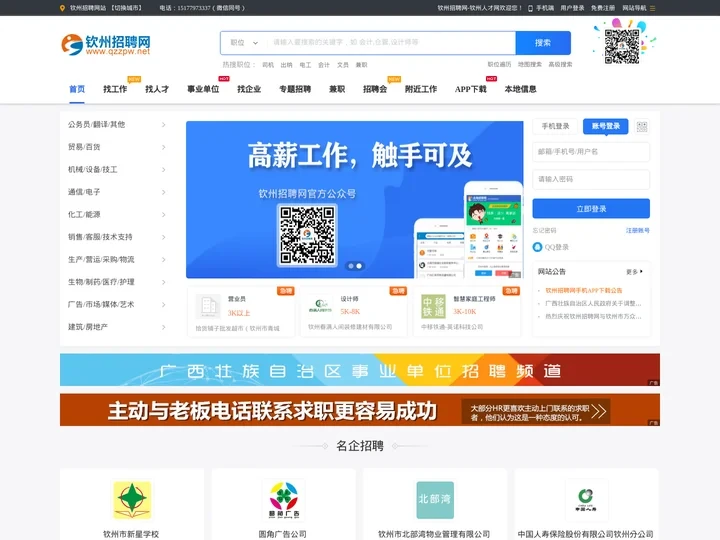Image resolution: width=720 pixels, height=540 pixels.
Task: Open 钦州招聘网手机APP下载公告 announcement
Action: coord(584,290)
